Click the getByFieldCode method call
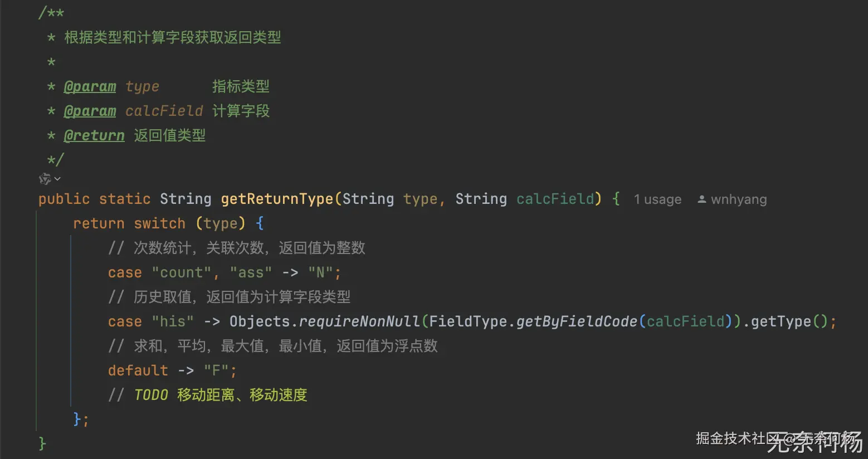The height and width of the screenshot is (459, 868). [577, 321]
